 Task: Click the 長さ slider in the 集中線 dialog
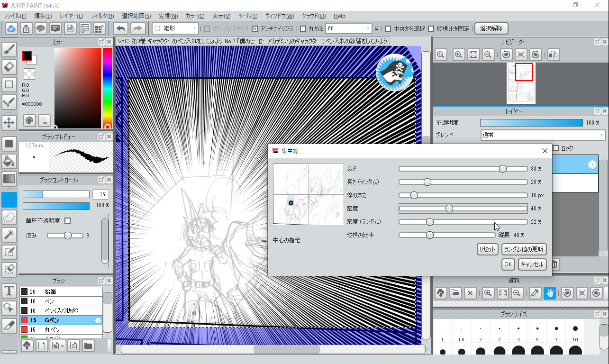463,169
